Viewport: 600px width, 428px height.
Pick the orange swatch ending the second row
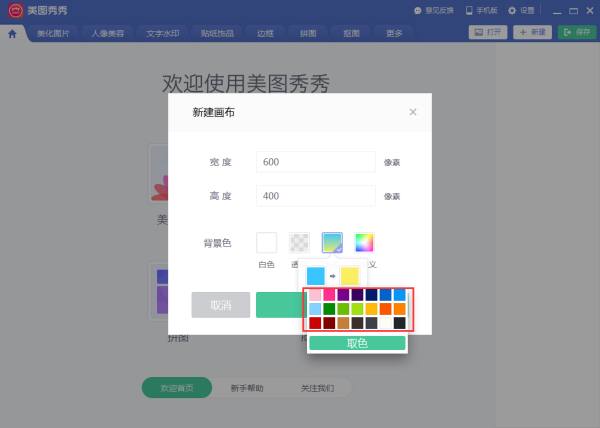pos(399,309)
